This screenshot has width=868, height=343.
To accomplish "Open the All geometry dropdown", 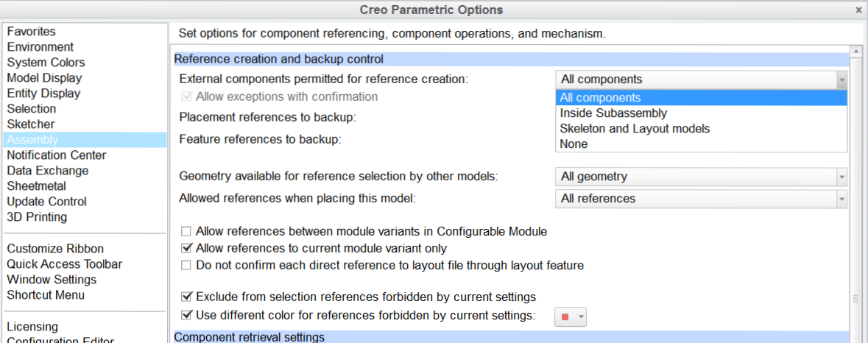I will [x=702, y=177].
